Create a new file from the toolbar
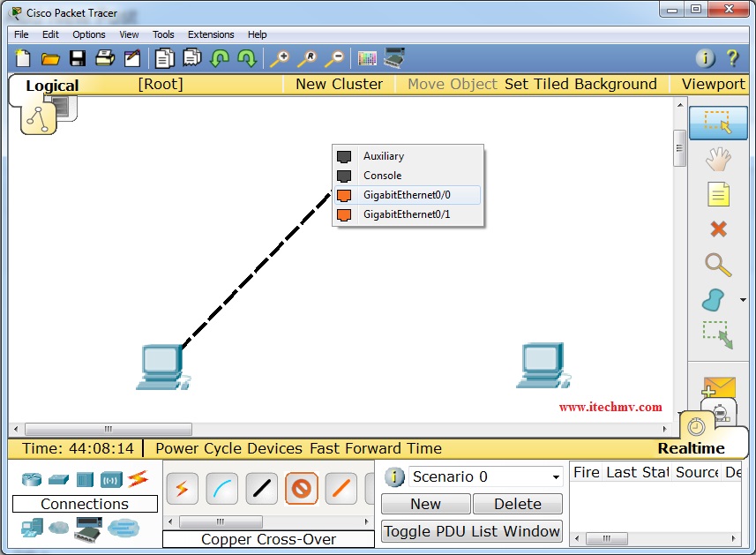Screen dimensions: 756x555 coord(23,58)
